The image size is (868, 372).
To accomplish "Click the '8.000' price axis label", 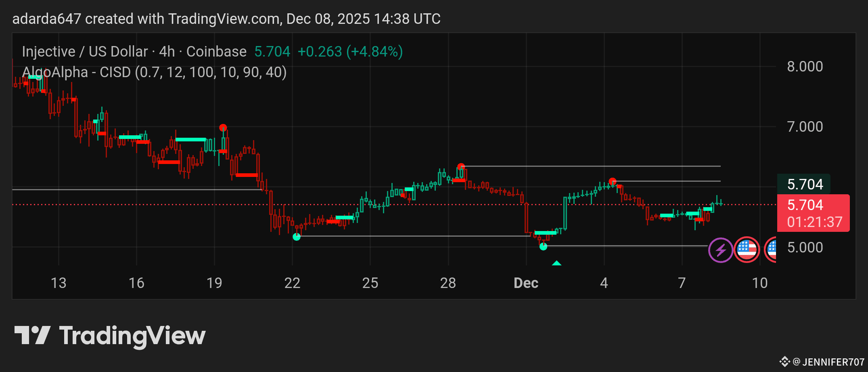I will 805,67.
